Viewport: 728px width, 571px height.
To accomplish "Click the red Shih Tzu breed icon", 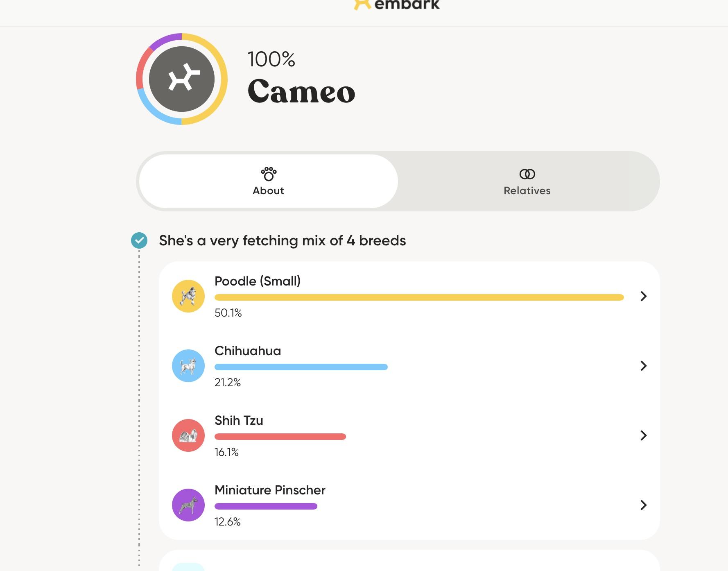I will click(x=188, y=435).
